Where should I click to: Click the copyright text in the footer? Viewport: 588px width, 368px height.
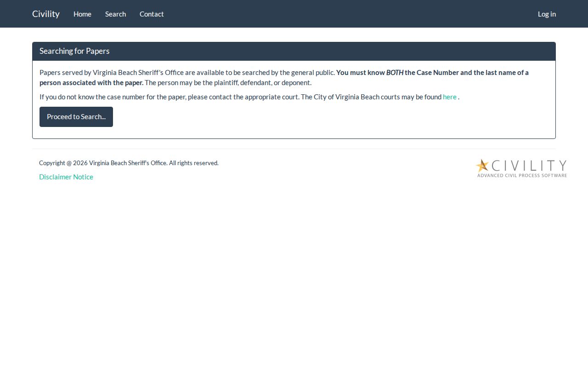tap(129, 163)
